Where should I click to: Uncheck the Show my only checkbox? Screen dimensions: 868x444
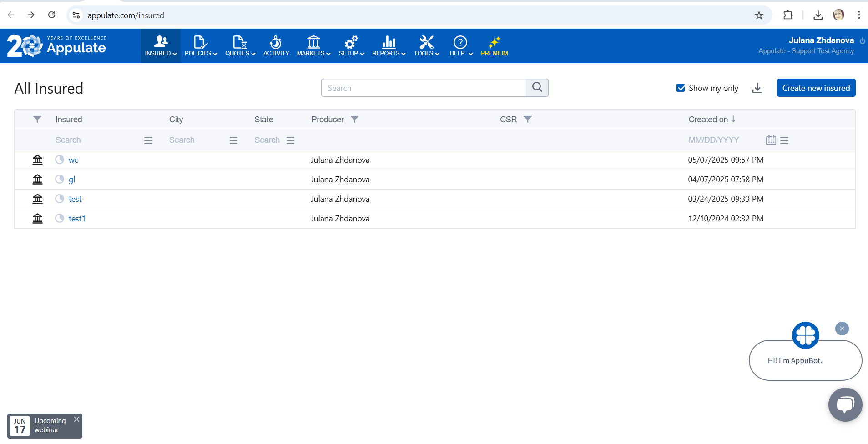point(681,88)
